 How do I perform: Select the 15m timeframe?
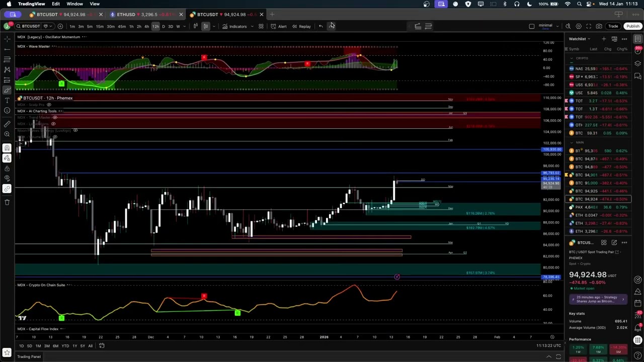pyautogui.click(x=100, y=26)
